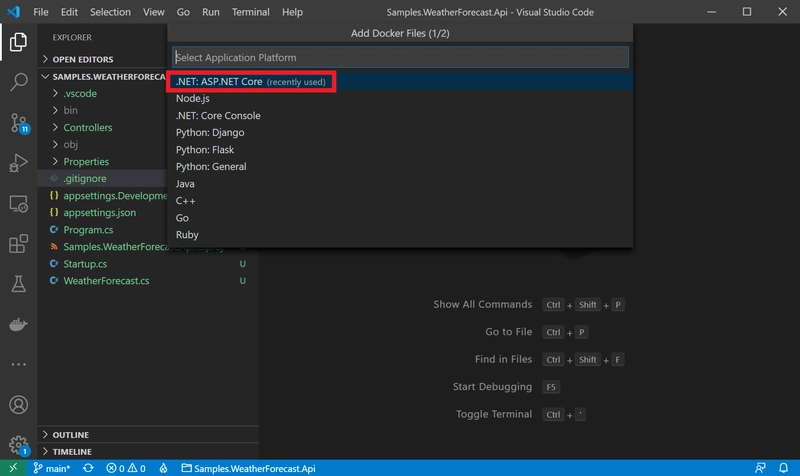The image size is (800, 476).
Task: Open the Search view icon
Action: [x=18, y=82]
